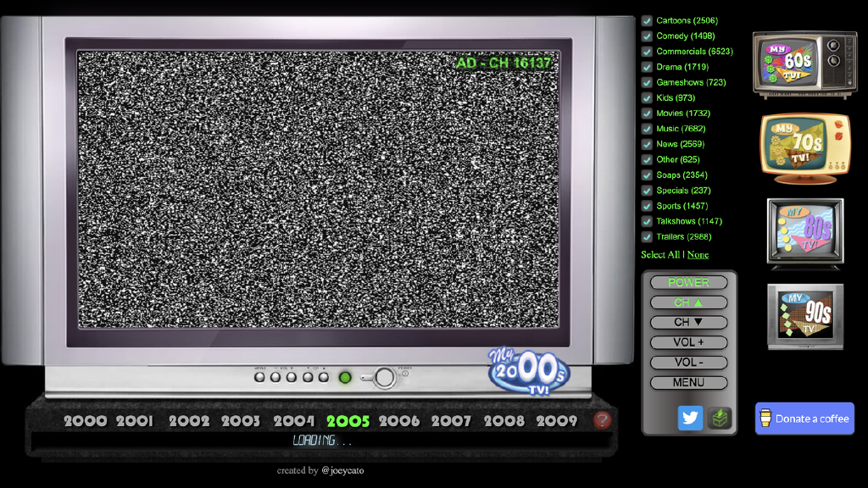
Task: Uncheck the Movies (1732) checkbox
Action: pyautogui.click(x=647, y=114)
